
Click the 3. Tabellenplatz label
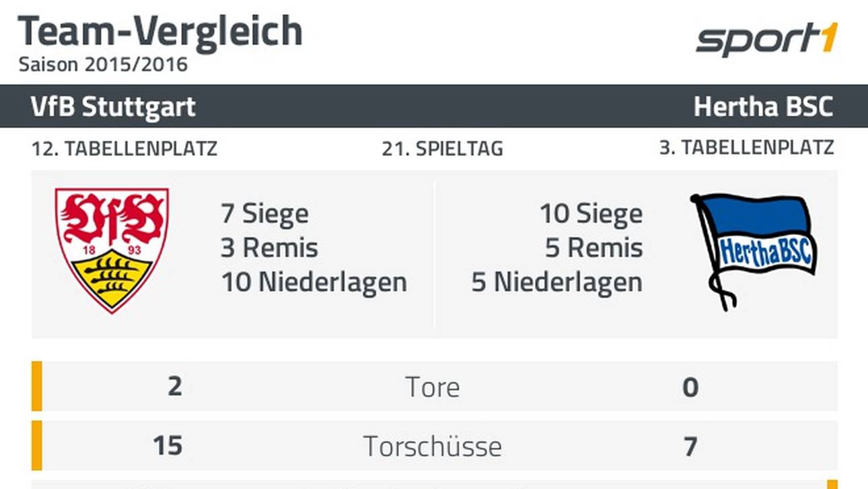(x=746, y=148)
